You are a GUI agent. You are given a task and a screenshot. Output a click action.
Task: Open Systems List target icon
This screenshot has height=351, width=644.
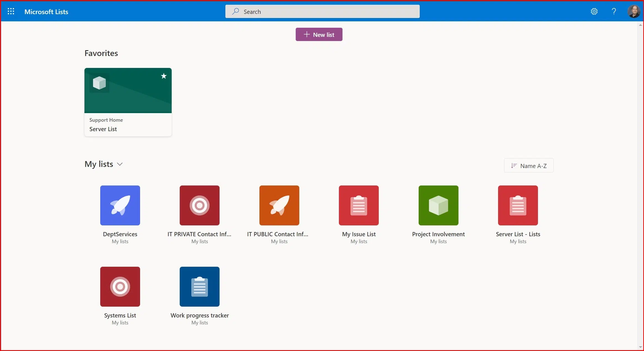(x=120, y=287)
